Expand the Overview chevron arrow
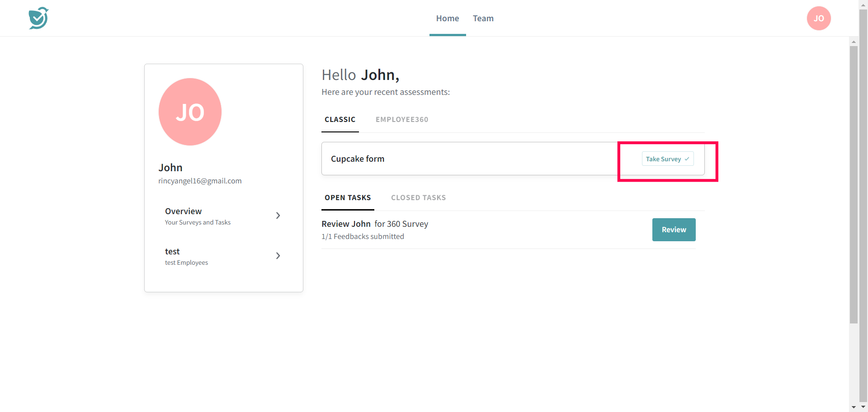This screenshot has width=868, height=412. click(278, 216)
